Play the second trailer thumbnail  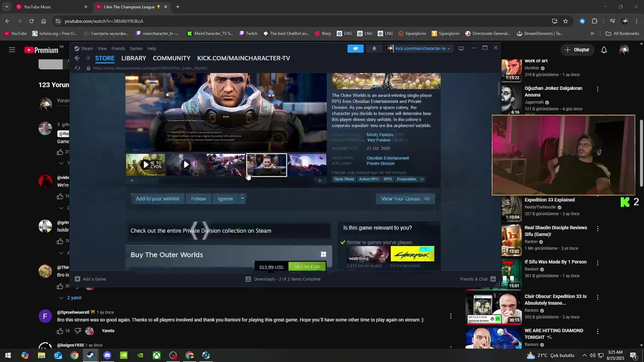click(x=186, y=164)
